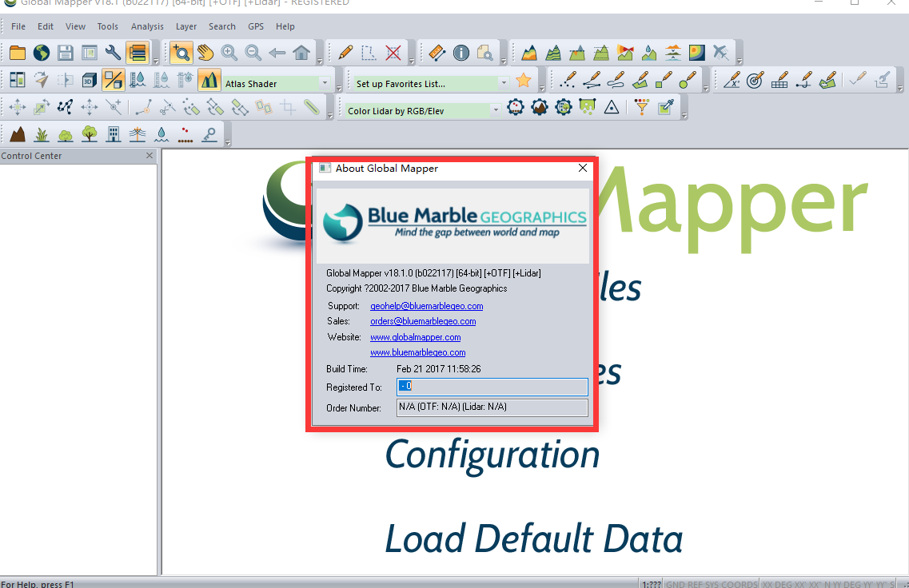Open the Set up Favorites List dropdown
This screenshot has height=588, width=909.
pos(504,83)
